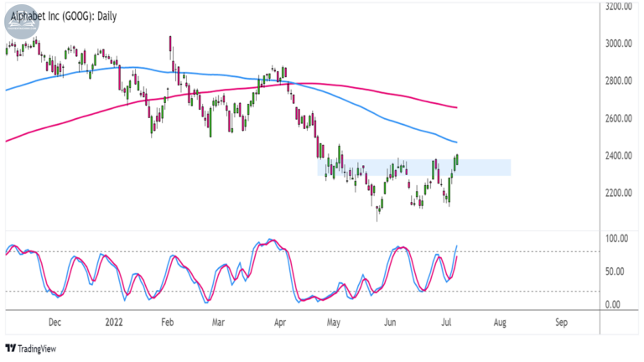Click the 50.00 stochastic scale label
The width and height of the screenshot is (644, 362).
(x=615, y=271)
